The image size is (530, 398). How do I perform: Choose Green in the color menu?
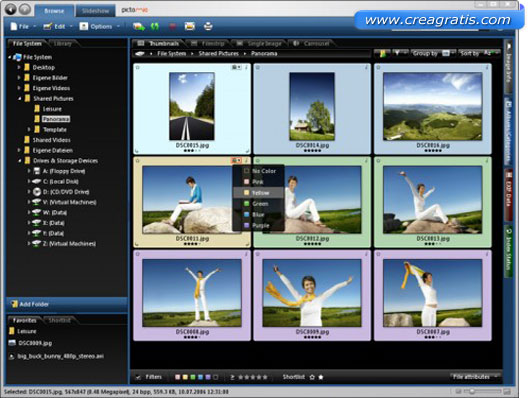(259, 204)
